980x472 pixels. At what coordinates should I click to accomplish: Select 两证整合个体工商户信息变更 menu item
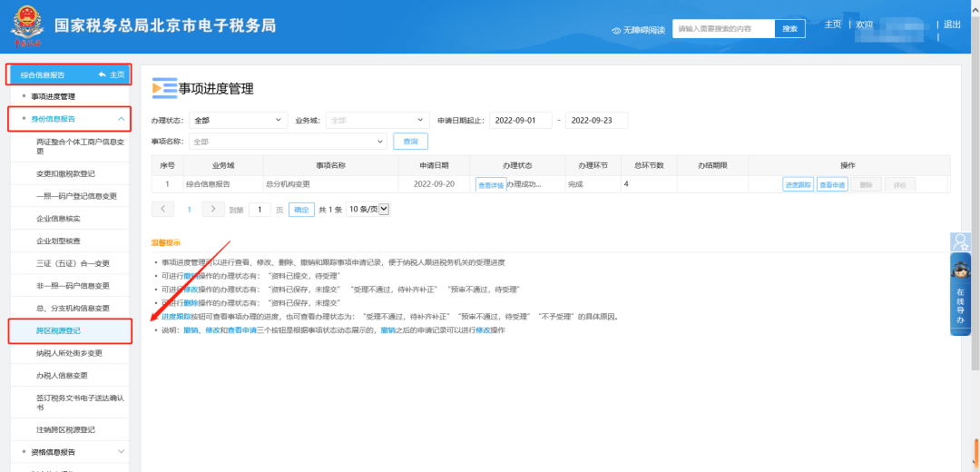tap(81, 146)
